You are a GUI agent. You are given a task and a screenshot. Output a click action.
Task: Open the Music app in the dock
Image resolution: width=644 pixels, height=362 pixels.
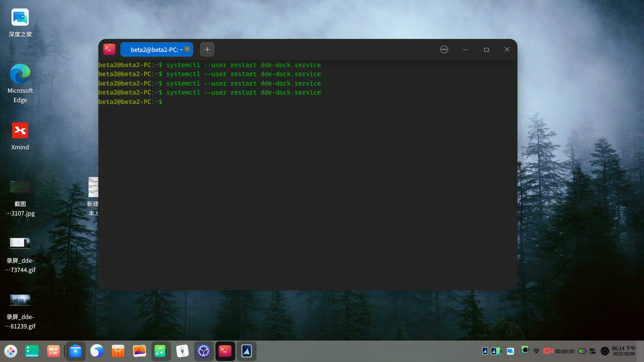[x=161, y=351]
